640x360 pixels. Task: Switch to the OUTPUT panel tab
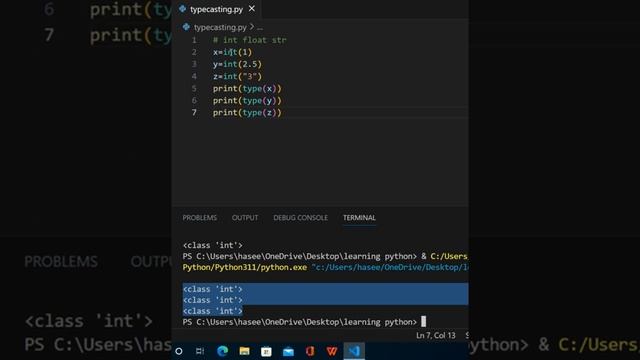click(245, 218)
